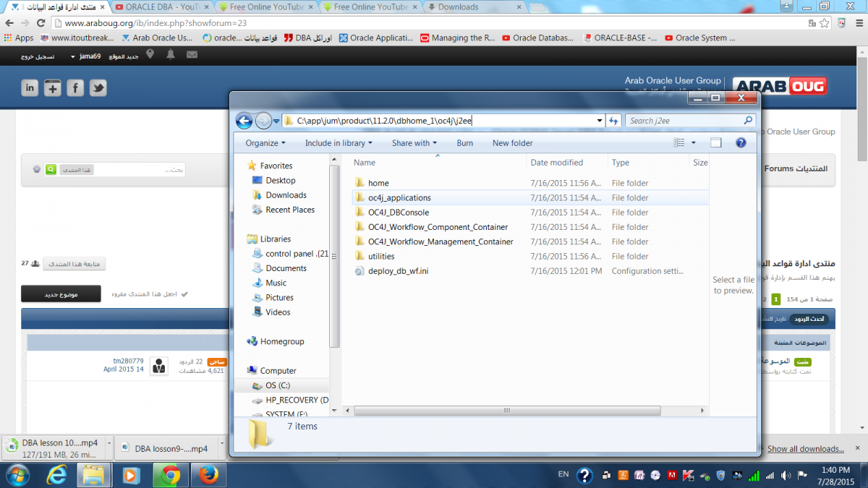Viewport: 868px width, 488px height.
Task: Open the Organize dropdown menu
Action: (265, 143)
